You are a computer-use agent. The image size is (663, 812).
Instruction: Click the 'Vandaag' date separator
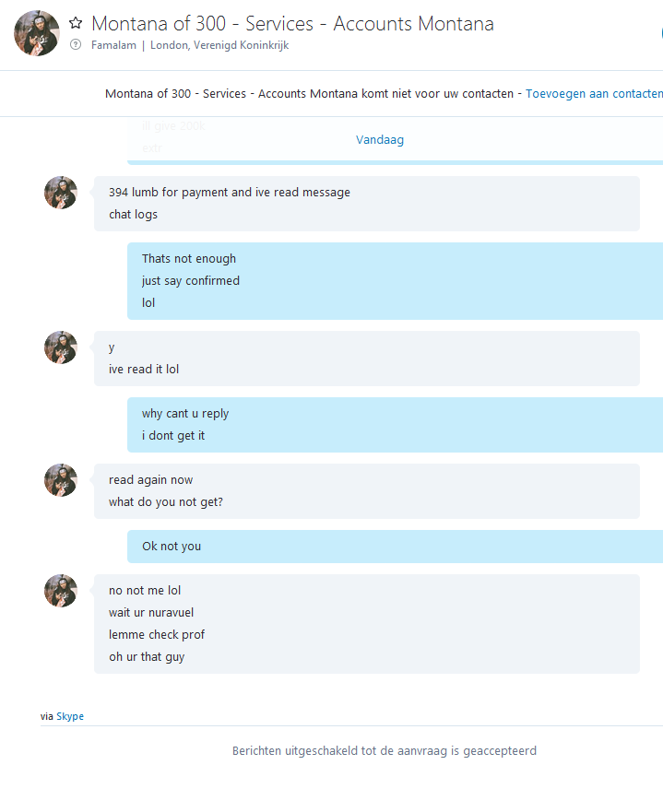click(380, 140)
